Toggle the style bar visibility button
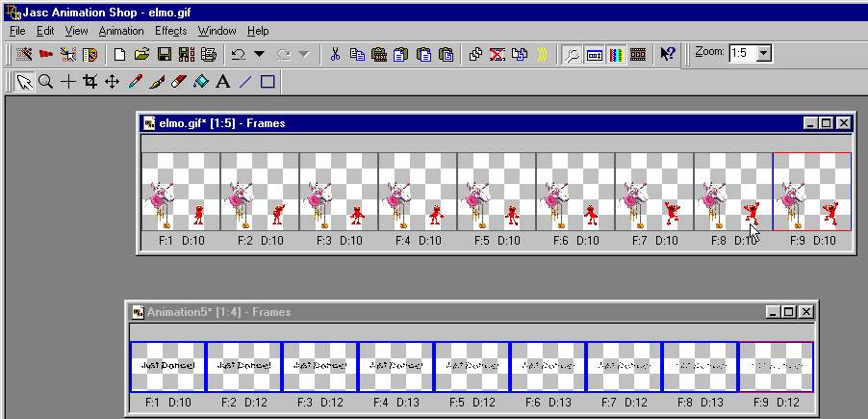Image resolution: width=868 pixels, height=419 pixels. [x=594, y=54]
